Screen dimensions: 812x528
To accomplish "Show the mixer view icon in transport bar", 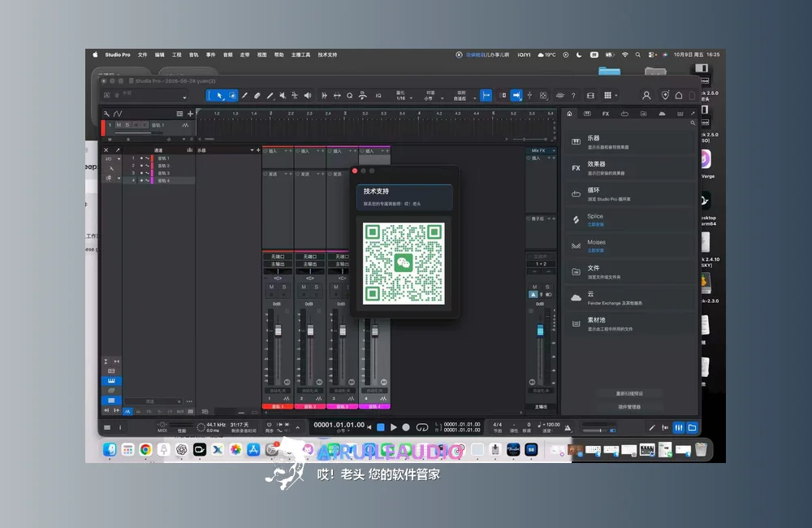I will point(678,427).
